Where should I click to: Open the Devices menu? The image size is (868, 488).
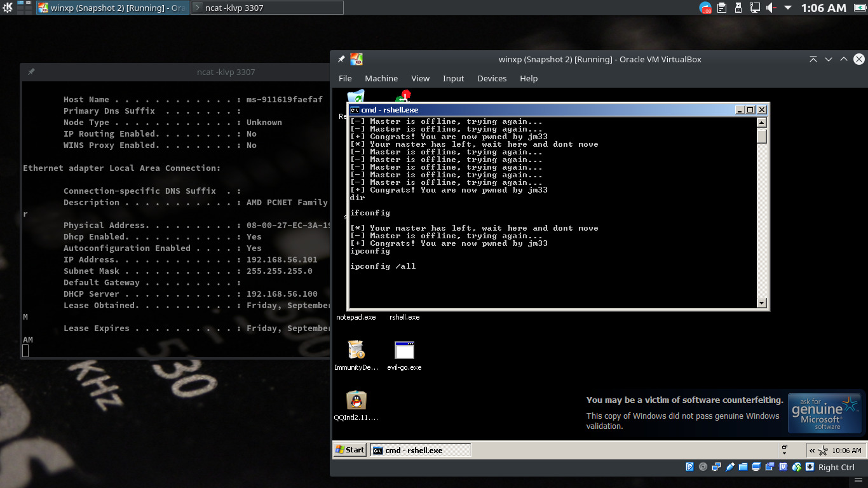(x=492, y=78)
